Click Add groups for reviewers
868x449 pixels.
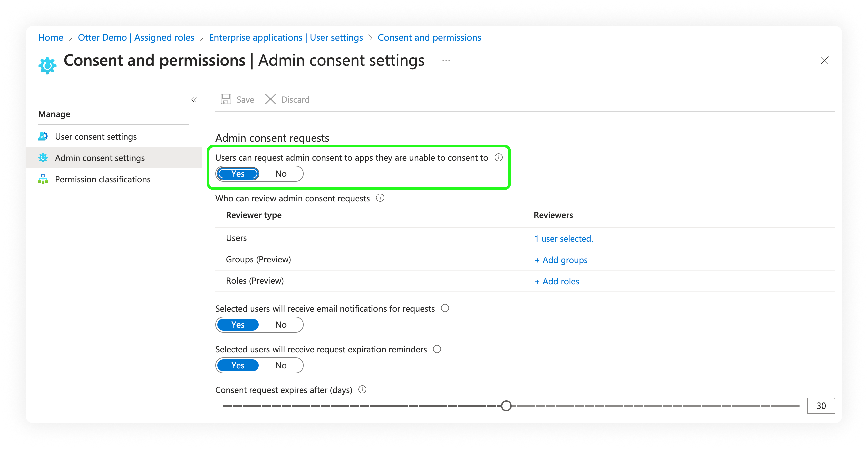[561, 260]
